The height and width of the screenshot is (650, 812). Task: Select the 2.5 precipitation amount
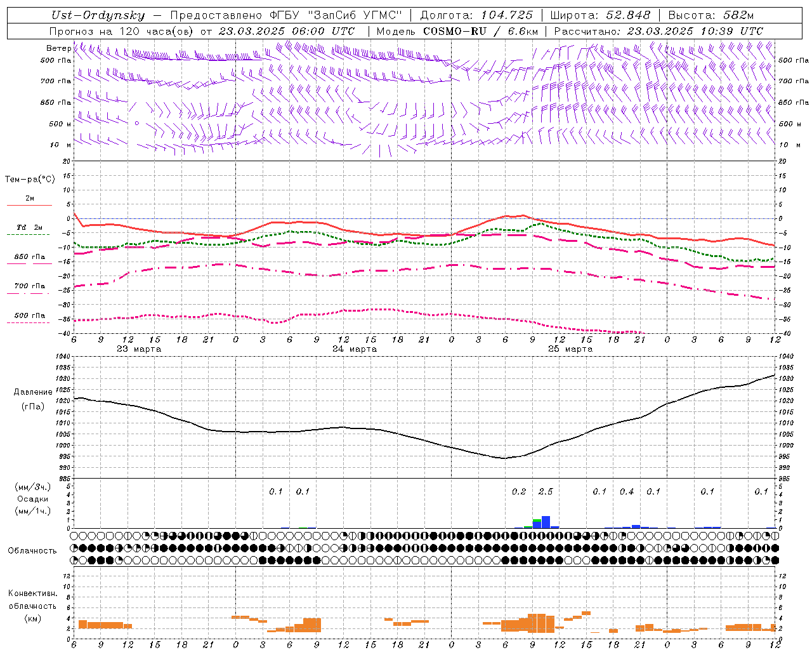point(546,492)
